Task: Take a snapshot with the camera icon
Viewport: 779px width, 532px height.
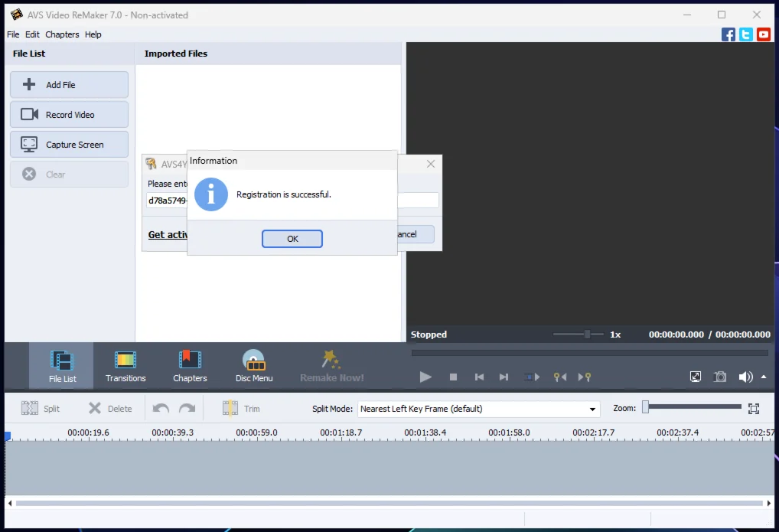Action: [720, 377]
